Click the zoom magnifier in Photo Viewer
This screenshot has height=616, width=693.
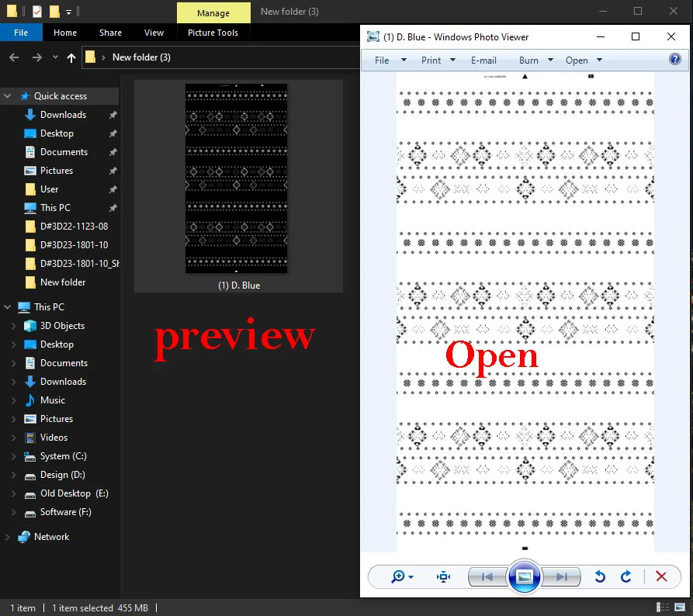[398, 576]
